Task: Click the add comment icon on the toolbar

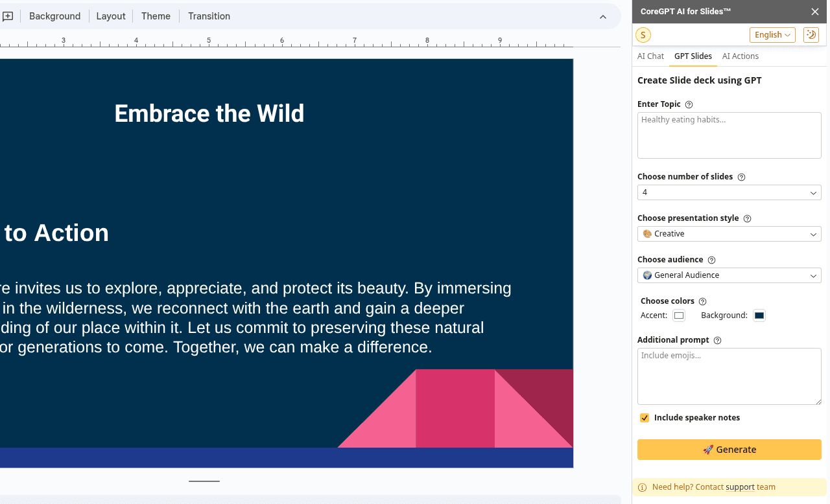Action: click(8, 16)
